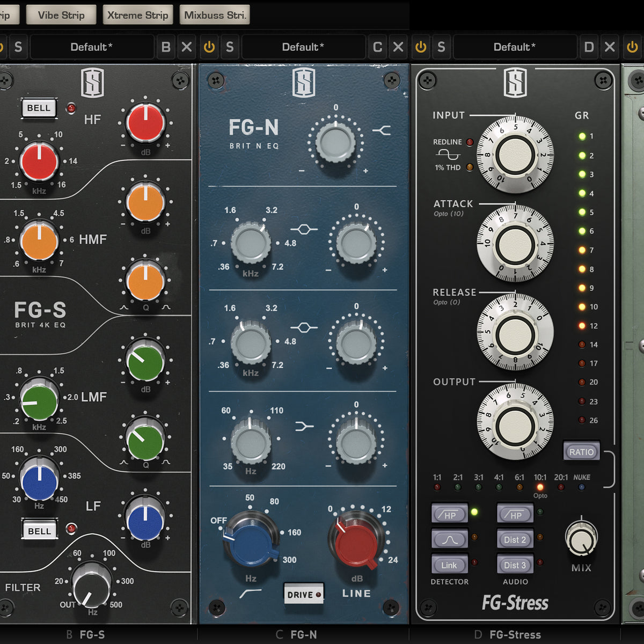
Task: Click detector bell filter icon button
Action: pos(449,539)
